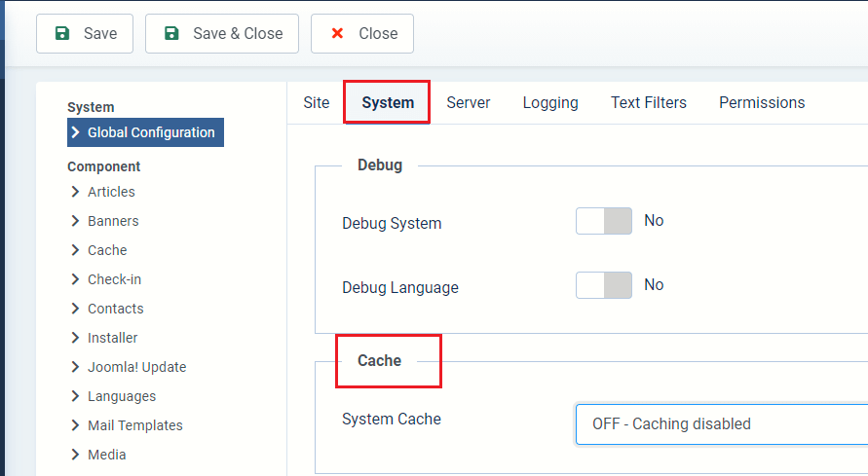The height and width of the screenshot is (476, 868).
Task: Open Joomla! Update component settings
Action: (136, 367)
